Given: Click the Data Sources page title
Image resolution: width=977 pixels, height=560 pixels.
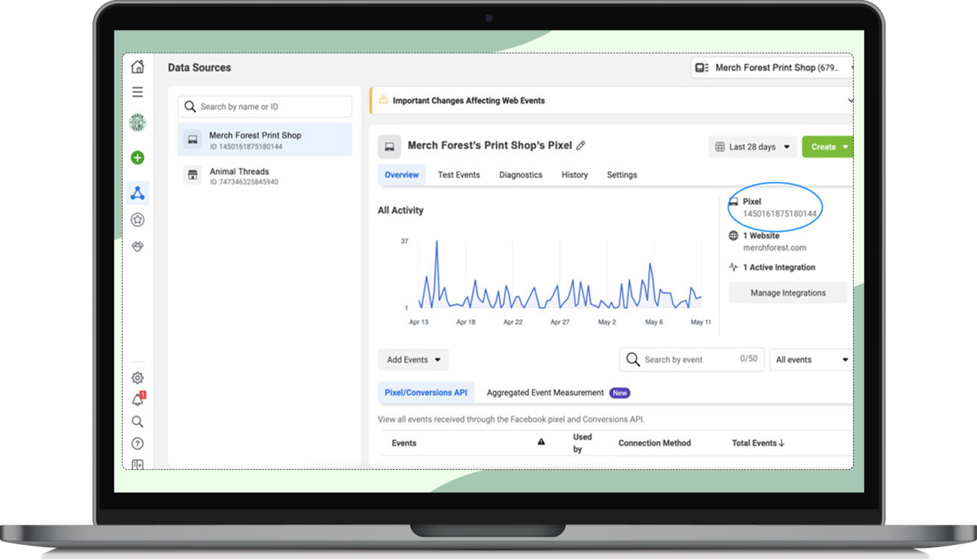Looking at the screenshot, I should click(199, 68).
